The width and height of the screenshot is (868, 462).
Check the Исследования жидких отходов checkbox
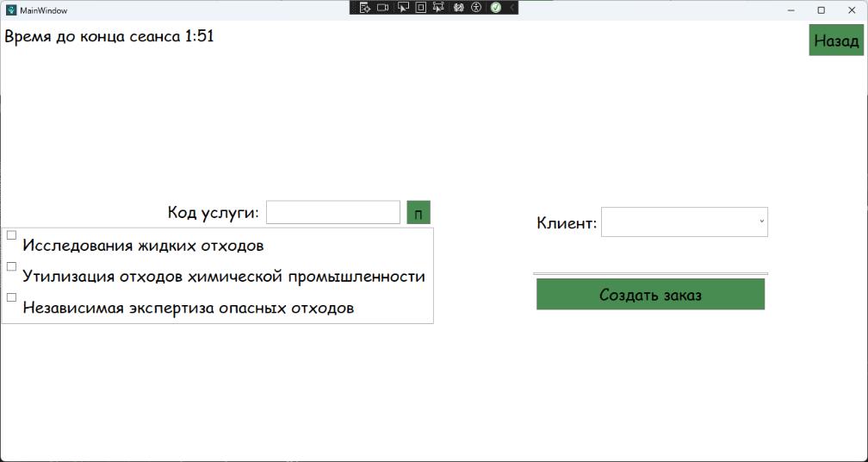[x=12, y=235]
